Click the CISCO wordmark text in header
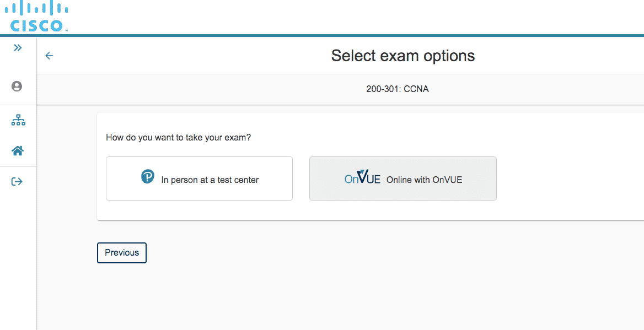 coord(36,25)
